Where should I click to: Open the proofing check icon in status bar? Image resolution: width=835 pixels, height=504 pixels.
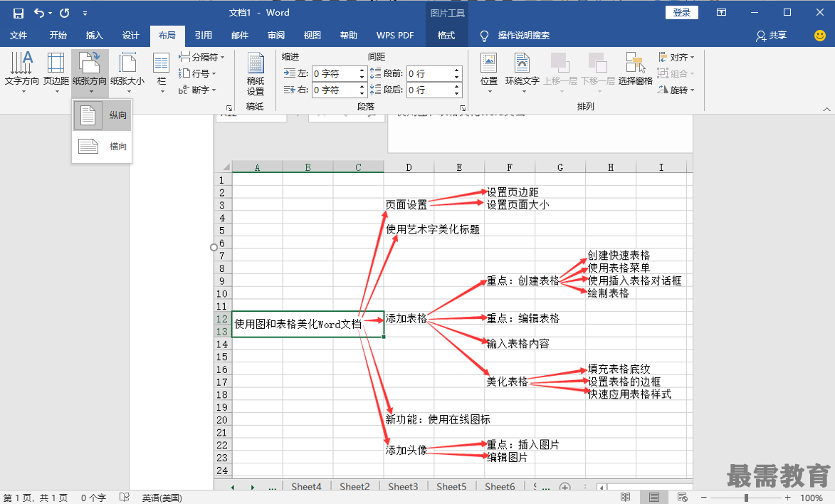(124, 498)
